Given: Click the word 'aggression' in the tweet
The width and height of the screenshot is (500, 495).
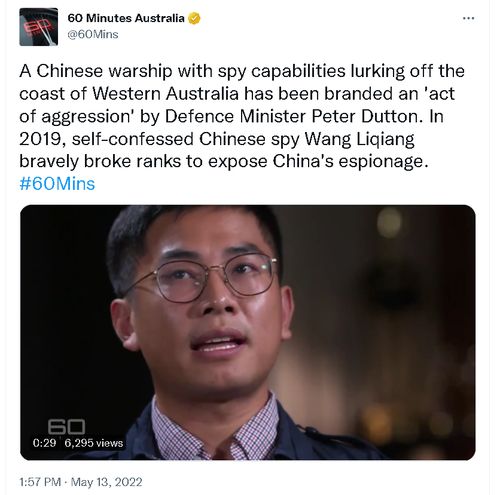Looking at the screenshot, I should 86,117.
